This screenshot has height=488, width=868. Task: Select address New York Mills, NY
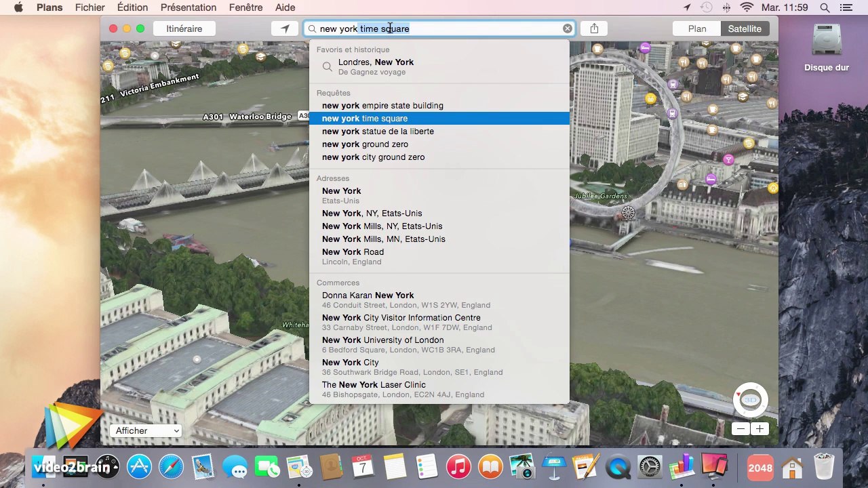(439, 226)
